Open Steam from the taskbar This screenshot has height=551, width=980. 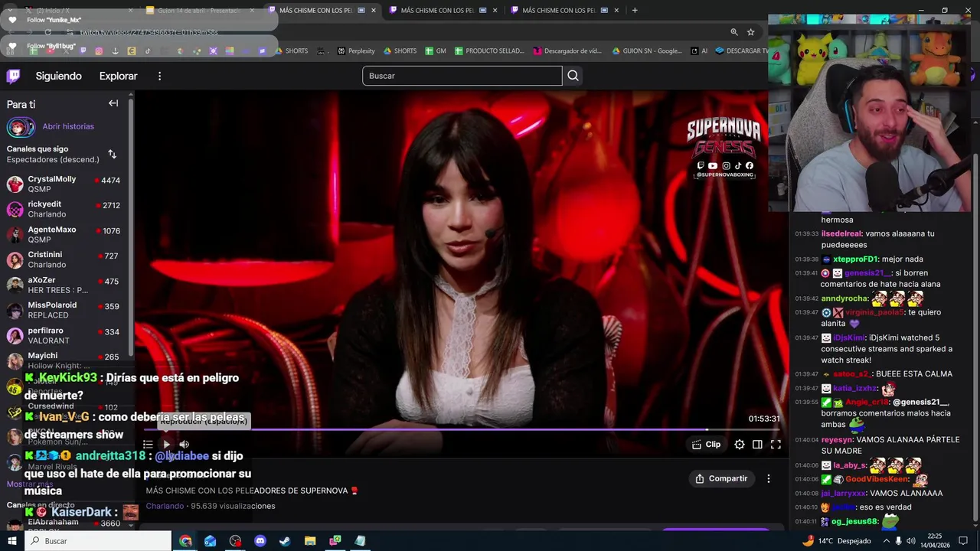tap(284, 541)
